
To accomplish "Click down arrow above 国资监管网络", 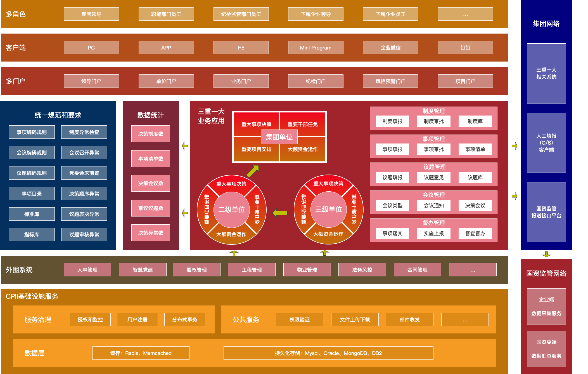I will (x=546, y=254).
